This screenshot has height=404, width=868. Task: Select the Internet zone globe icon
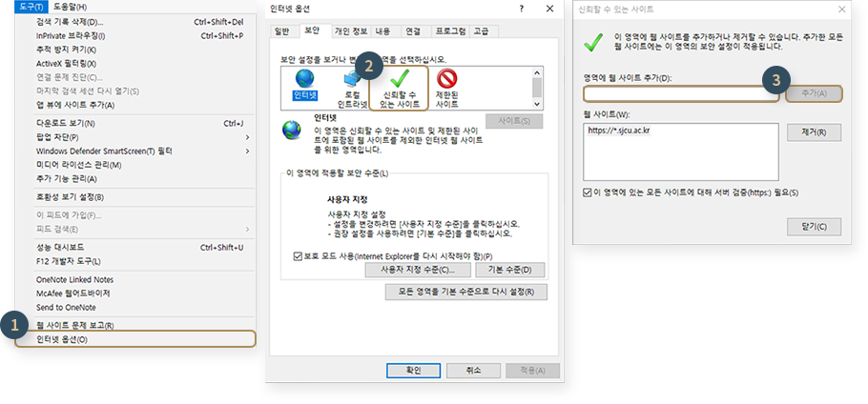coord(304,87)
